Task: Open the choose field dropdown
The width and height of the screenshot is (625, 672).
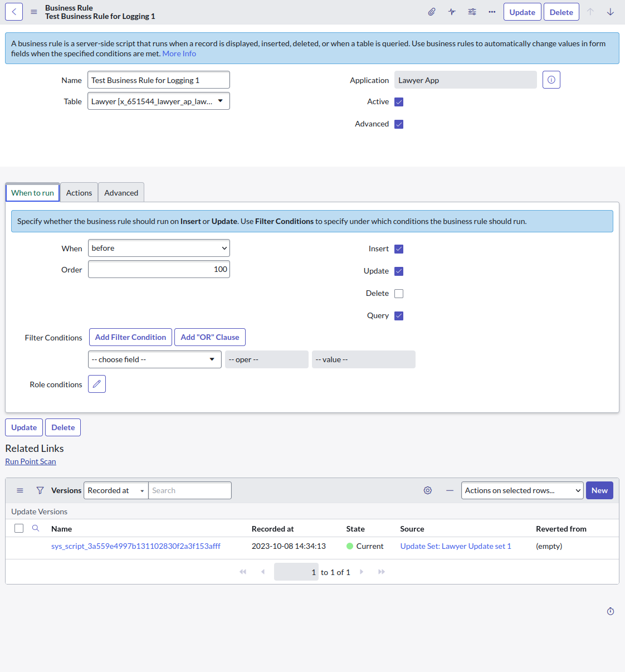Action: point(155,359)
